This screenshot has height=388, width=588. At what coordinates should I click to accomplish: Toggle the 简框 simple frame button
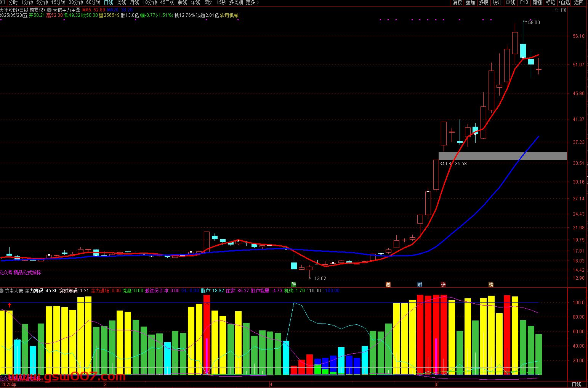(x=537, y=2)
